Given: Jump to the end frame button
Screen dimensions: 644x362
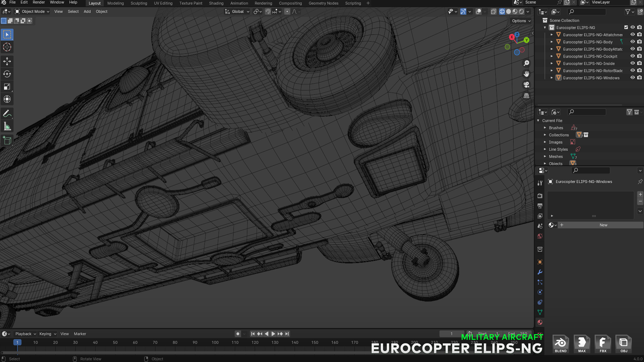Looking at the screenshot, I should click(287, 334).
